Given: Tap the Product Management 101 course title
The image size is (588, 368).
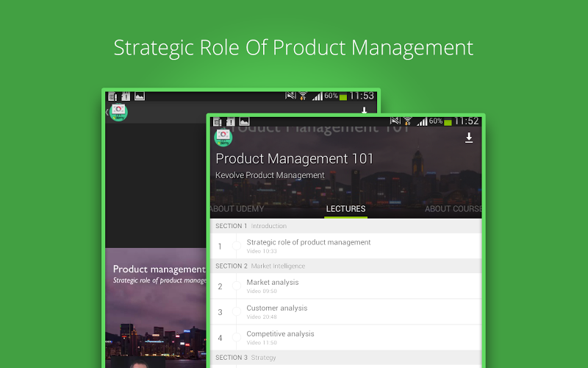Looking at the screenshot, I should pyautogui.click(x=295, y=158).
